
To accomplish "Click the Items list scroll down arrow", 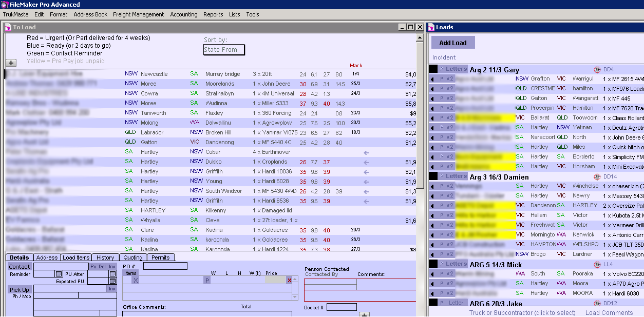I will [x=295, y=297].
